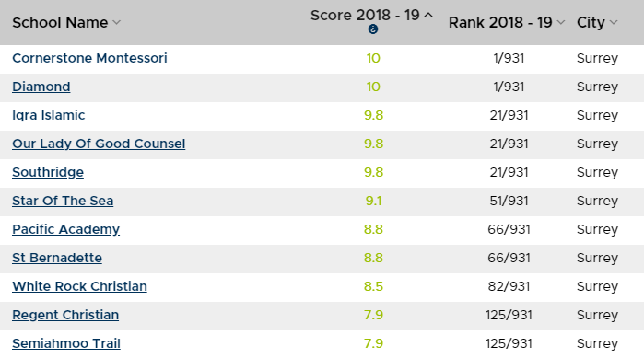Select the Southridge school link
The image size is (644, 358).
tap(48, 172)
